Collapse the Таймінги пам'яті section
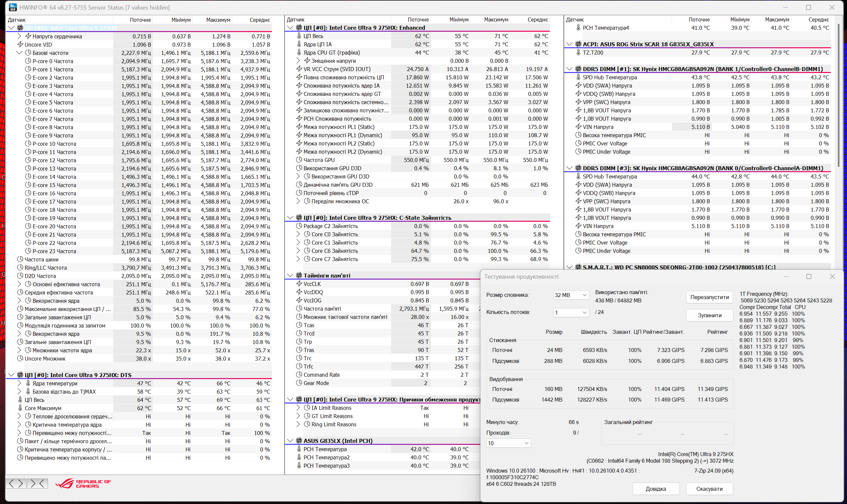 pos(290,275)
